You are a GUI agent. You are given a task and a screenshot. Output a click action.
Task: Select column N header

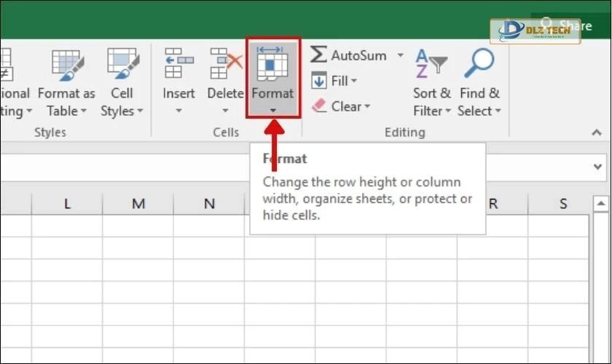209,204
